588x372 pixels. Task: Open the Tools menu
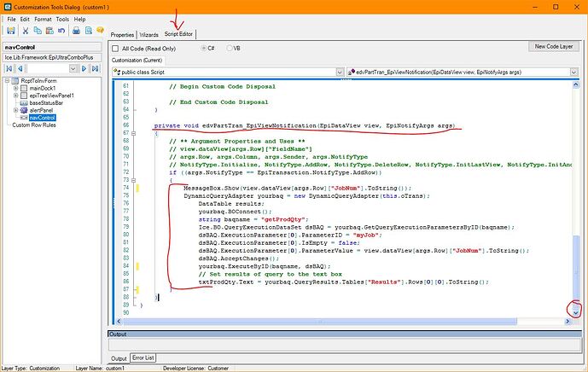(x=64, y=18)
